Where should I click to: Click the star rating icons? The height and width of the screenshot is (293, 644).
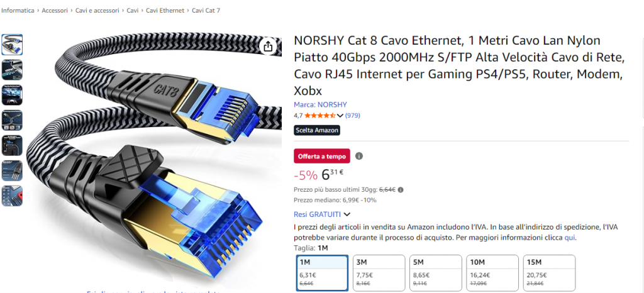point(320,116)
